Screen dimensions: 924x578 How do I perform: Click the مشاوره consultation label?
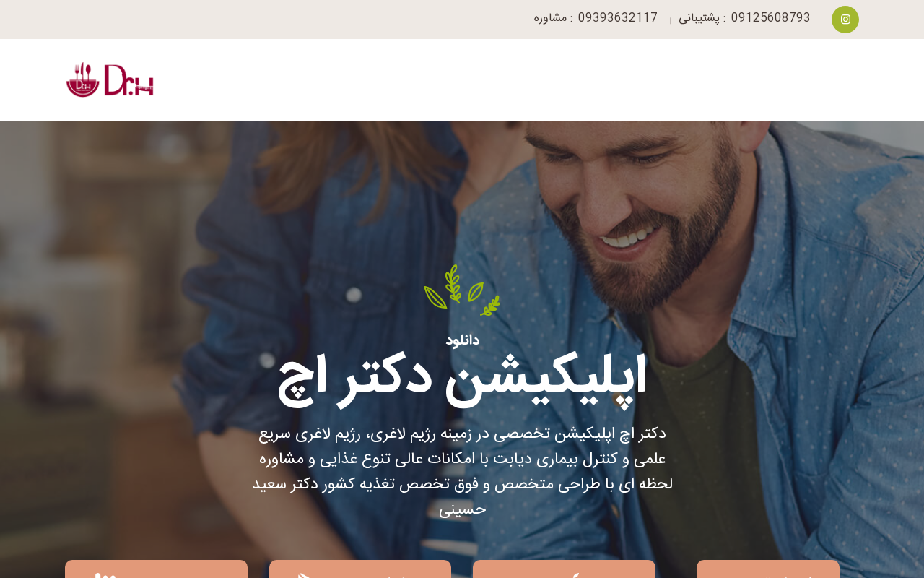pos(550,18)
